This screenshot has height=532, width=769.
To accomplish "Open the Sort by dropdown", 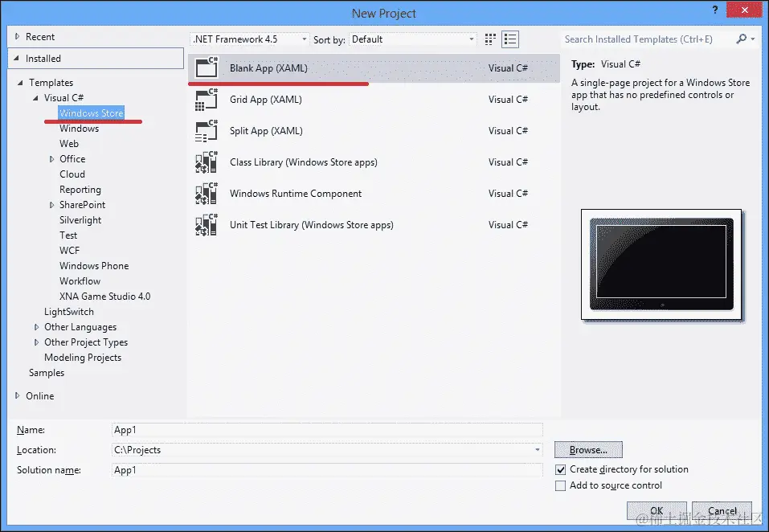I will pos(413,39).
